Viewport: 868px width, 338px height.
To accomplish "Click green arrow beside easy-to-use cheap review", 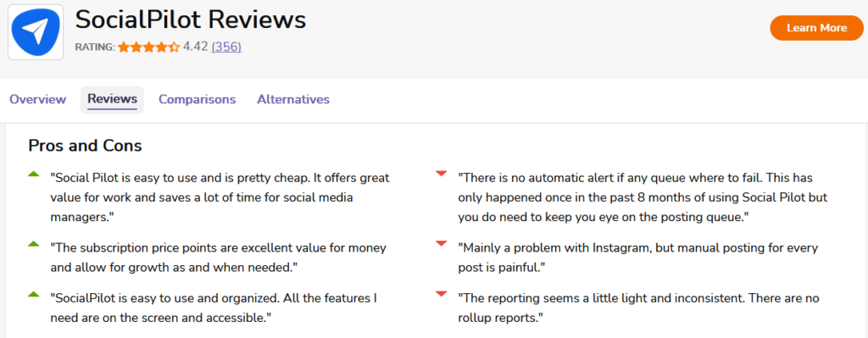I will [34, 175].
